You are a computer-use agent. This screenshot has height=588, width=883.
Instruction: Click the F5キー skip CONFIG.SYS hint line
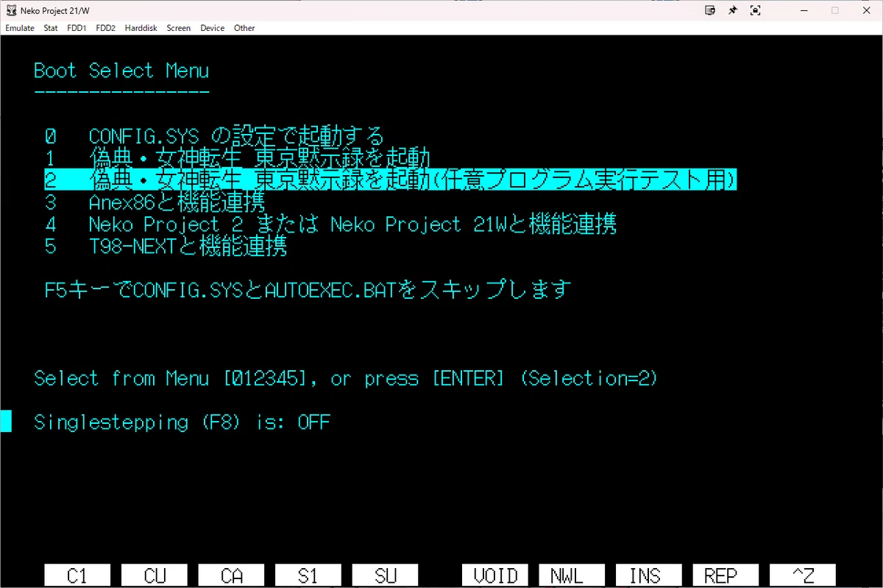308,289
